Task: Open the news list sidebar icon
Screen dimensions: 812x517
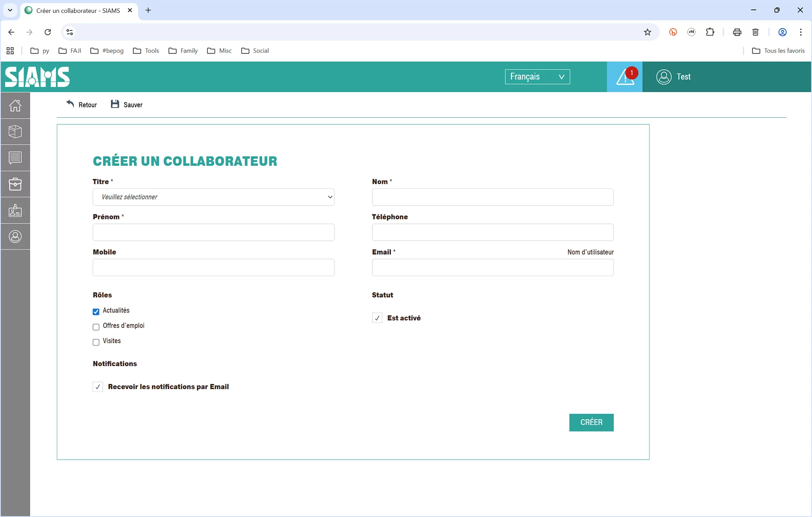Action: point(15,158)
